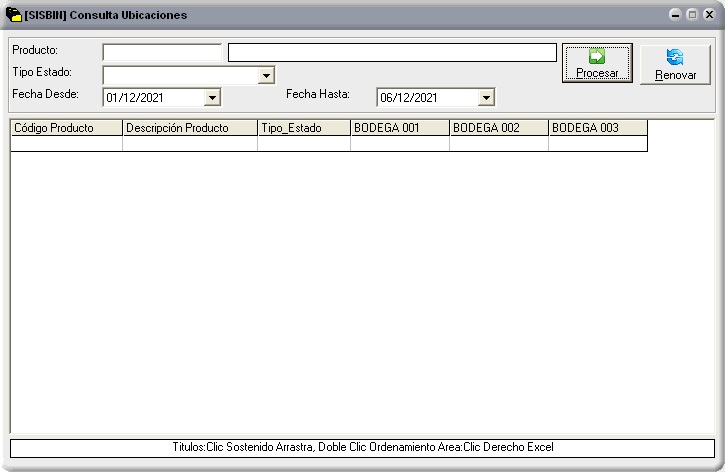Image resolution: width=725 pixels, height=472 pixels.
Task: Click the BODEGA 002 column header
Action: pyautogui.click(x=498, y=128)
